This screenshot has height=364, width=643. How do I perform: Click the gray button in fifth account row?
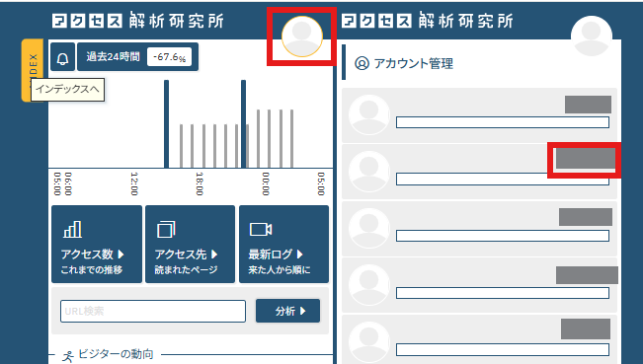(x=586, y=329)
